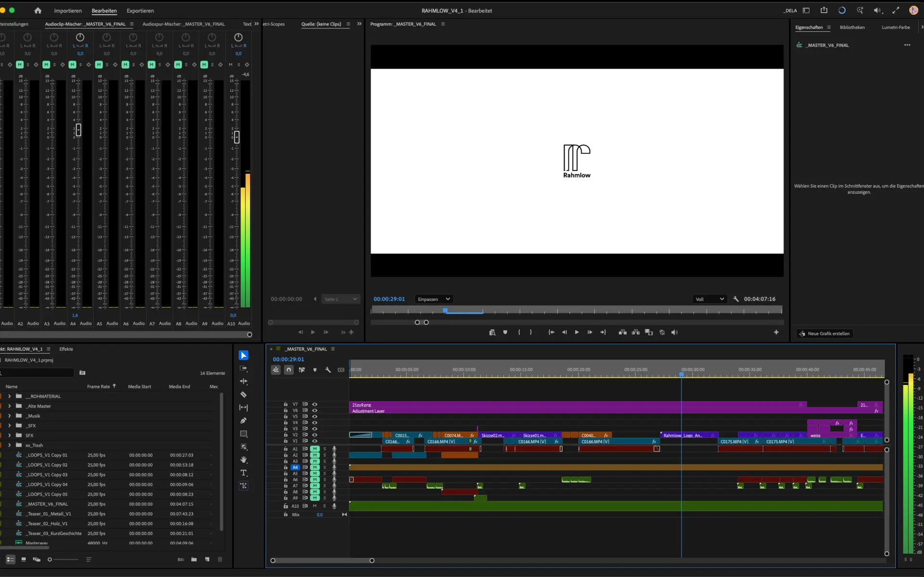Switch to Importieren workspace tab

point(68,11)
